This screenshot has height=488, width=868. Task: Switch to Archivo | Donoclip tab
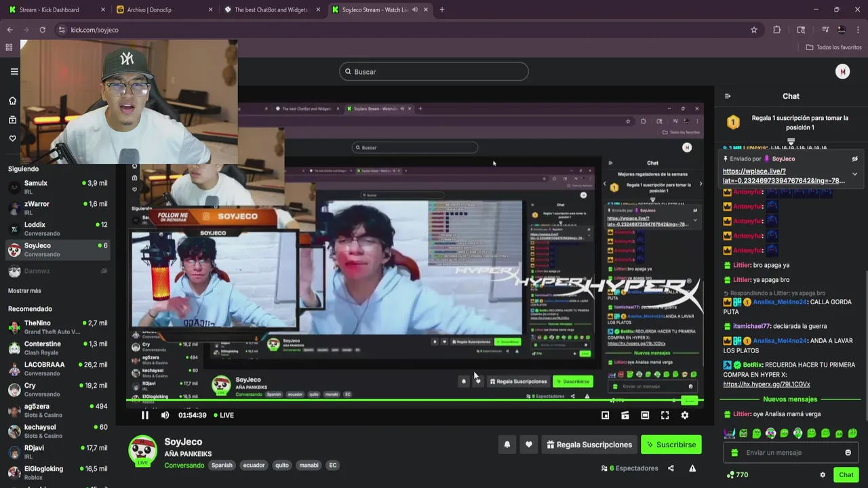click(x=165, y=9)
